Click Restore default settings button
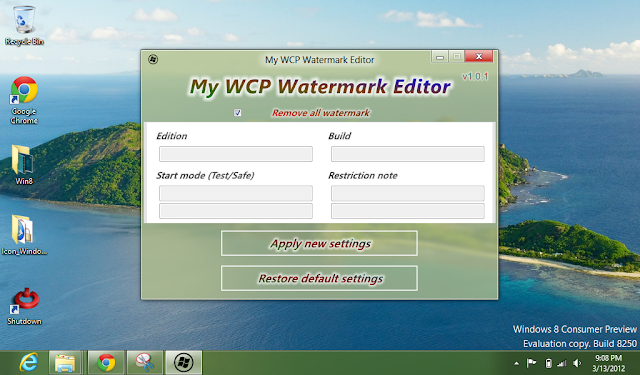Screen dimensions: 640x375 point(319,278)
